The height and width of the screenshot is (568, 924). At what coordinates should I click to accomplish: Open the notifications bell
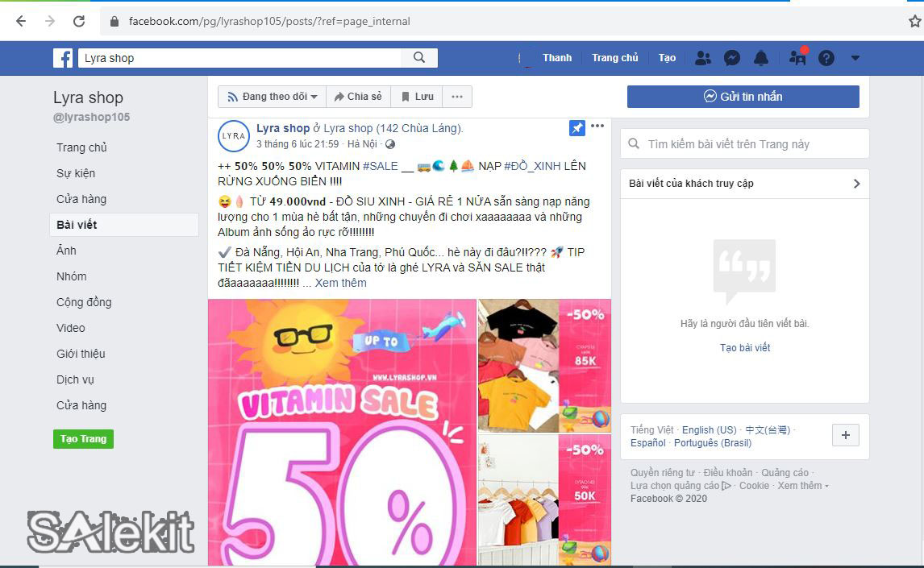(760, 57)
